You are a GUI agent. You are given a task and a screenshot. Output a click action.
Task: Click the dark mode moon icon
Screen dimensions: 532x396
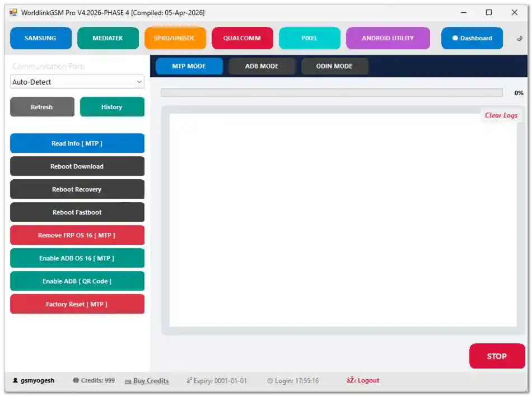pyautogui.click(x=519, y=38)
